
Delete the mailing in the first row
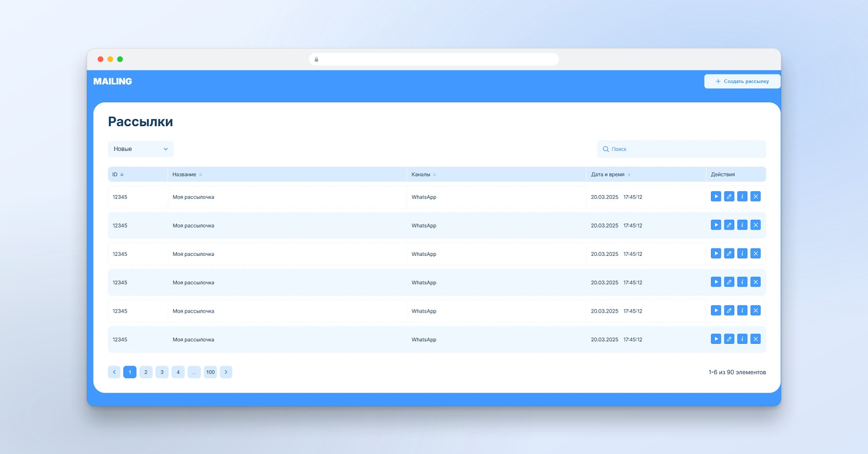pyautogui.click(x=756, y=196)
